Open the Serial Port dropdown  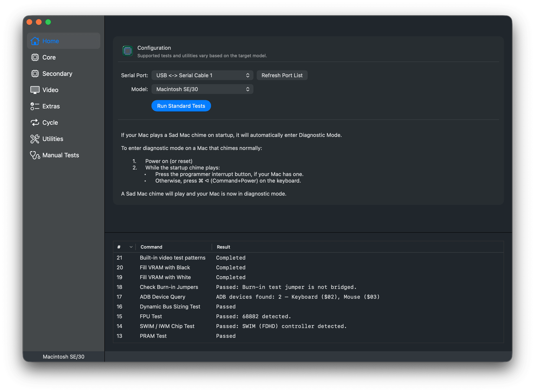pos(202,75)
